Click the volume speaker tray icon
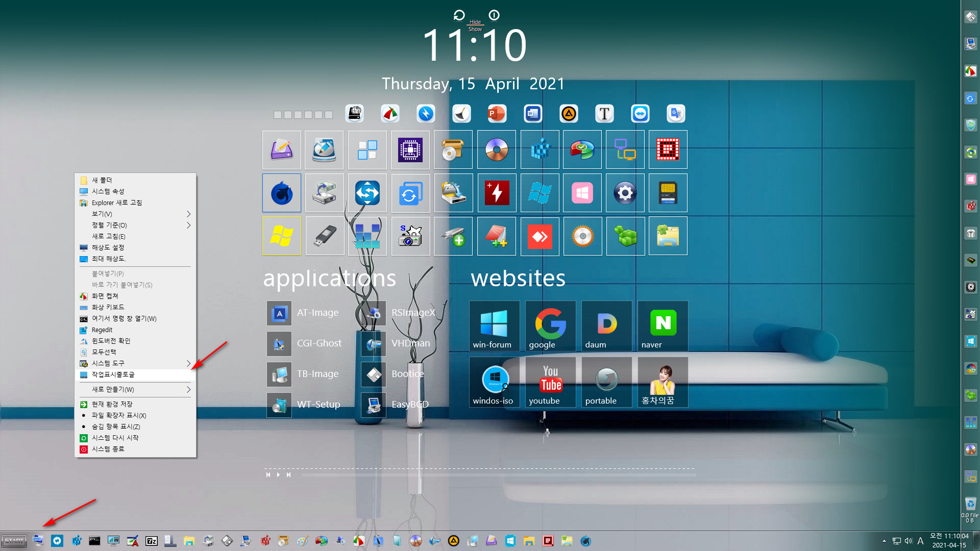 909,541
